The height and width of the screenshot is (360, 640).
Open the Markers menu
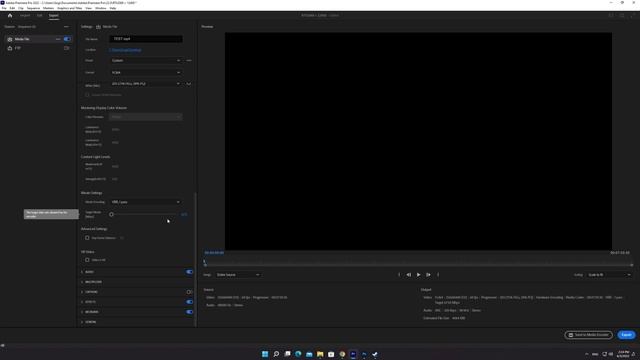48,8
